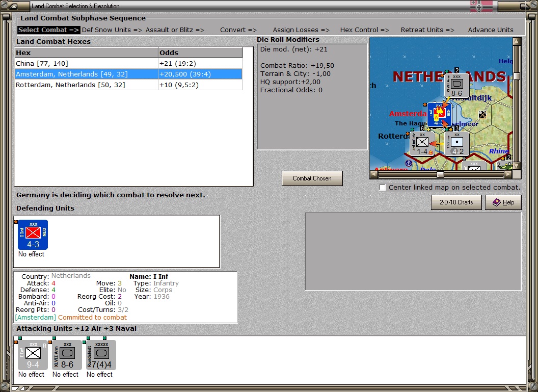Click the XLVII Arm 8-6 counter on map
The width and height of the screenshot is (538, 392).
point(456,86)
